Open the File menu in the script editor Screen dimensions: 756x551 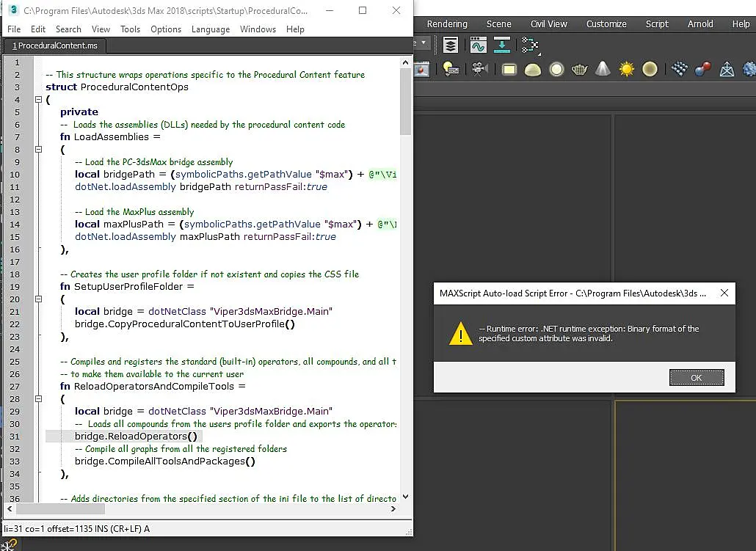[14, 29]
